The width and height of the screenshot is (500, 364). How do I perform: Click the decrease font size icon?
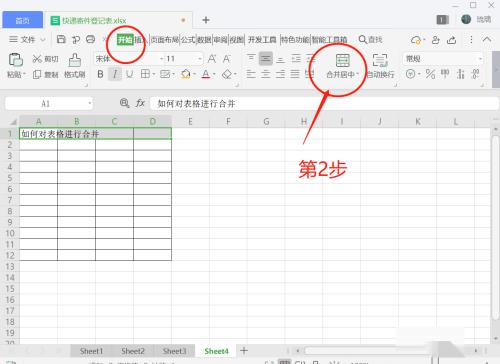tap(226, 59)
